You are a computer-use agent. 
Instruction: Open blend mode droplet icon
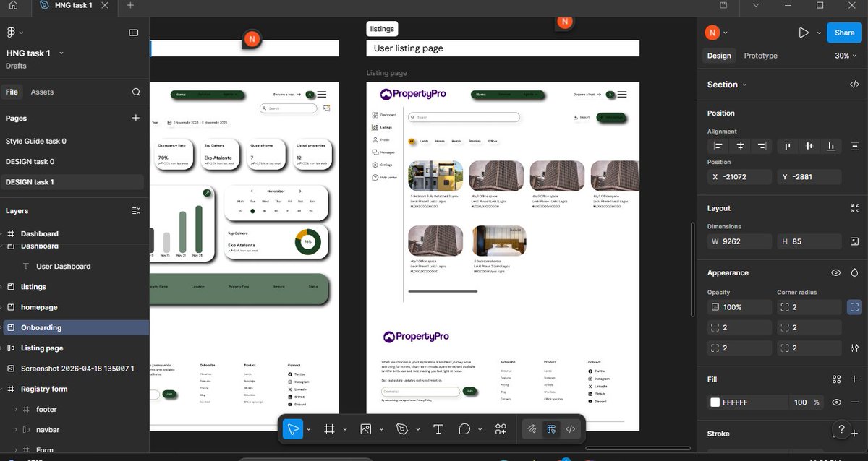(854, 272)
